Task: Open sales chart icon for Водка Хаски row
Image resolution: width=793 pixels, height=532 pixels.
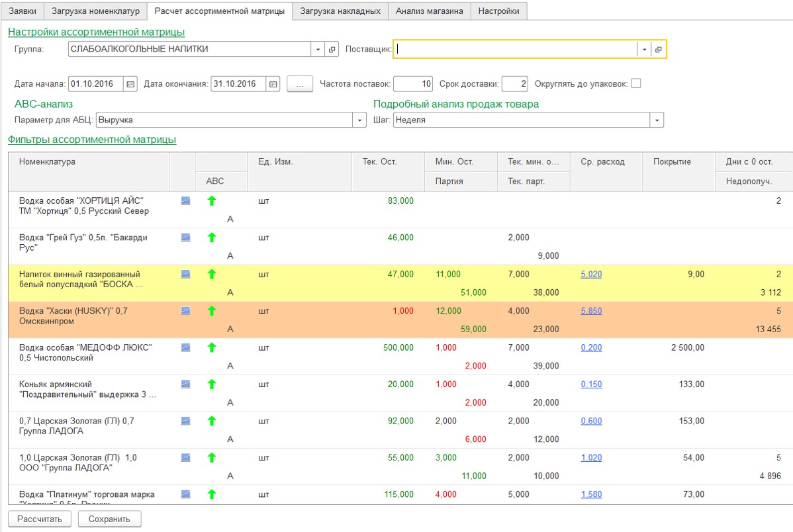Action: (186, 310)
